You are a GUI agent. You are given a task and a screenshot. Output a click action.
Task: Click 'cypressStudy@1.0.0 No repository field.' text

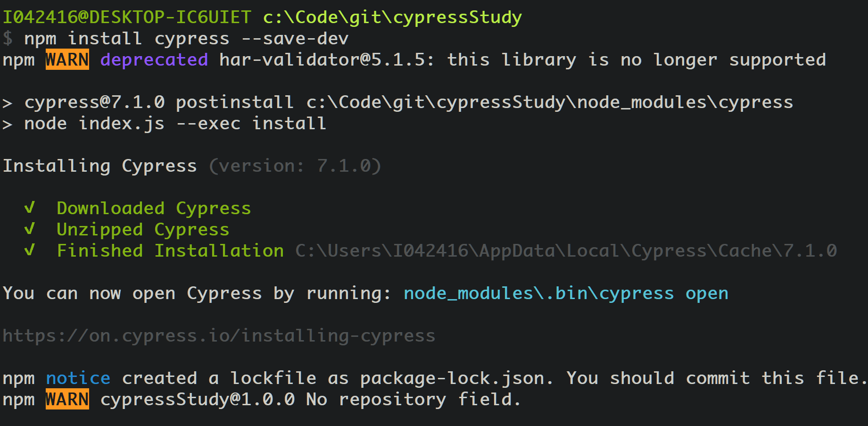pyautogui.click(x=311, y=400)
